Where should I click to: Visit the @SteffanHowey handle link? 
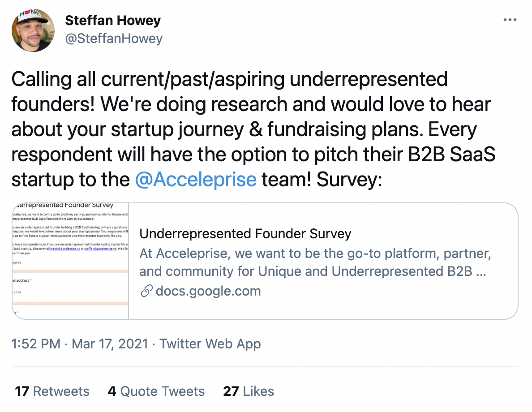click(114, 39)
